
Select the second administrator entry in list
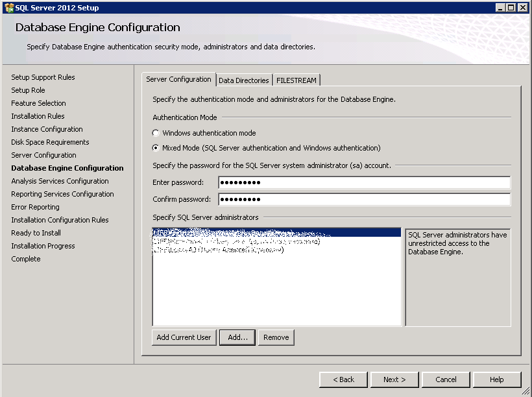[276, 241]
